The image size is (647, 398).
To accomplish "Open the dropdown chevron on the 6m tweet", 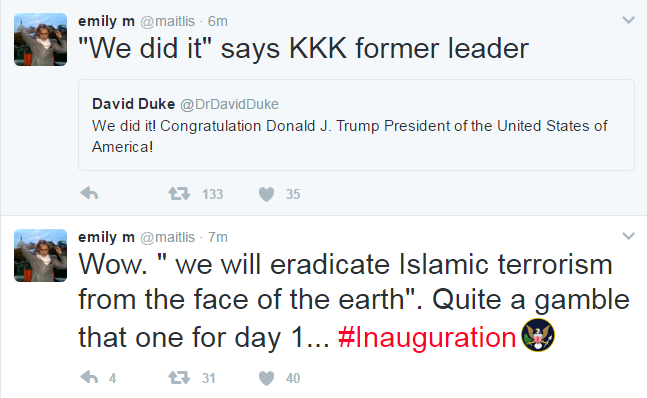I will pyautogui.click(x=628, y=20).
